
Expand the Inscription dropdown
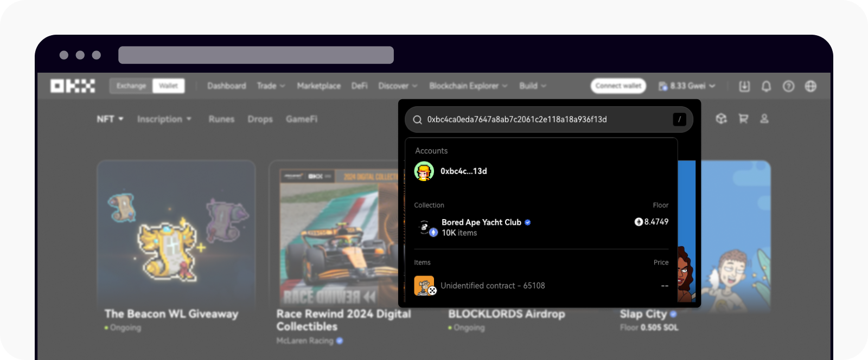tap(164, 119)
